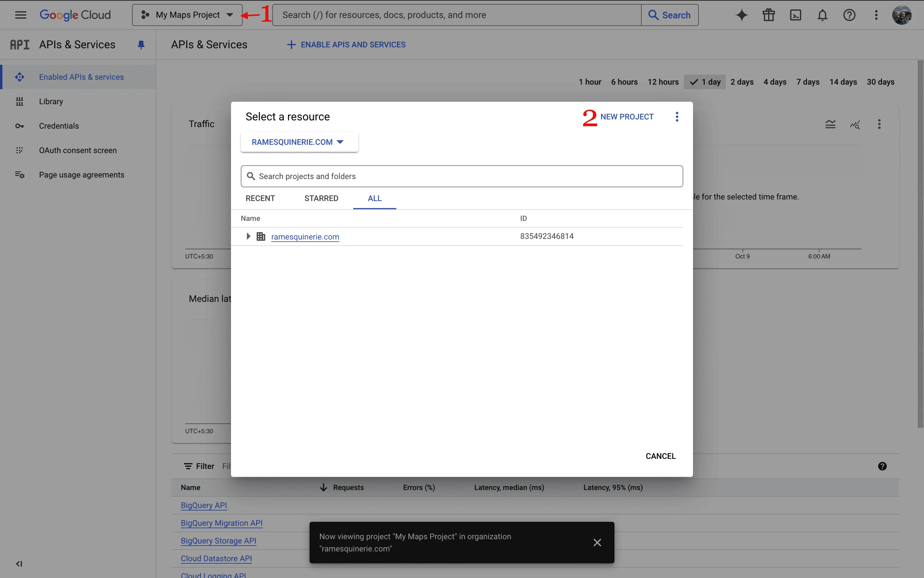Open the user account avatar
924x578 pixels.
902,15
